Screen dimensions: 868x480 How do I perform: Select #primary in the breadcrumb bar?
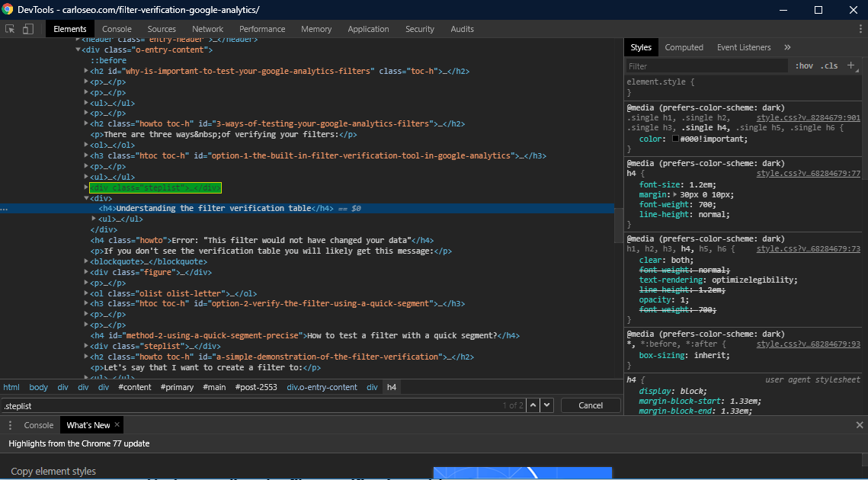pos(177,387)
